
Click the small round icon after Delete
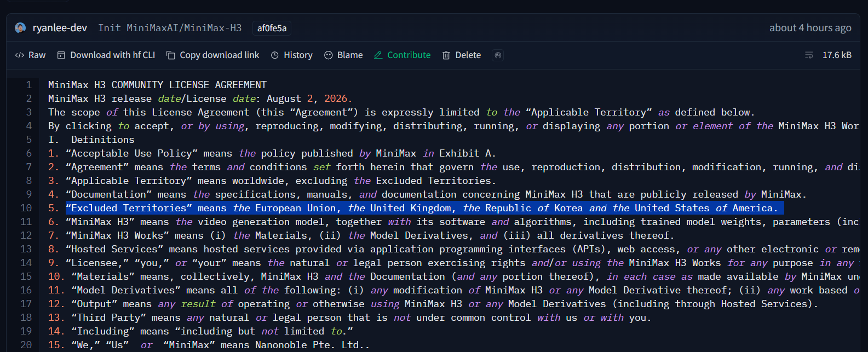coord(498,55)
